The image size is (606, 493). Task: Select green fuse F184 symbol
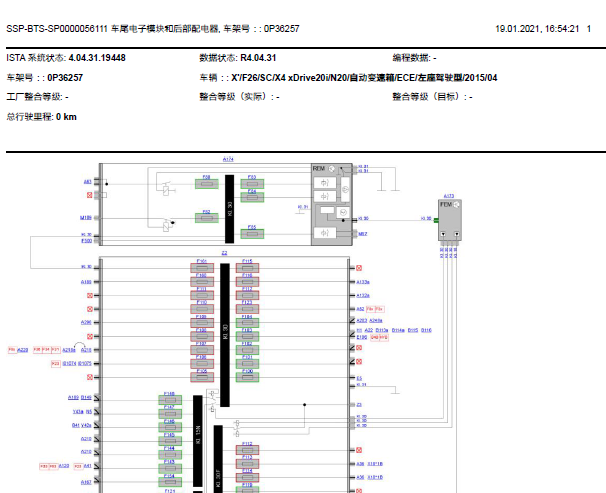(247, 323)
